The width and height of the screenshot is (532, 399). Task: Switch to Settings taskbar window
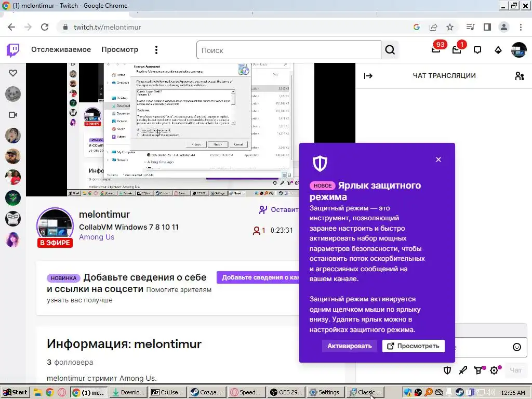point(325,393)
